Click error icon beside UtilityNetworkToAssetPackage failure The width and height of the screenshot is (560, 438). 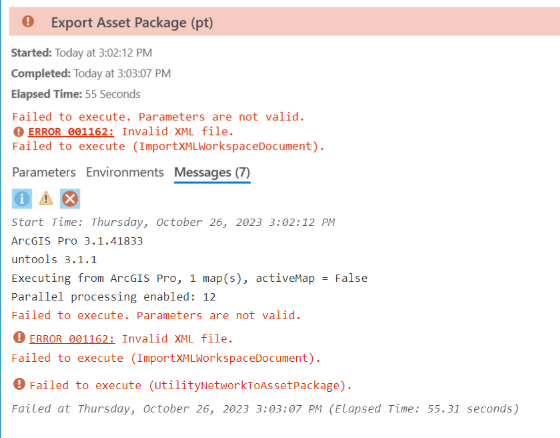tap(19, 384)
